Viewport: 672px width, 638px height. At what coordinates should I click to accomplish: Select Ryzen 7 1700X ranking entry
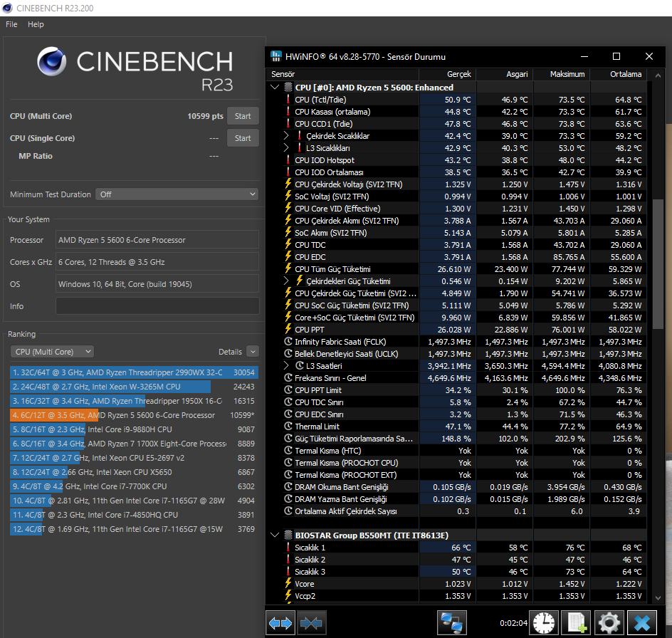tap(134, 444)
